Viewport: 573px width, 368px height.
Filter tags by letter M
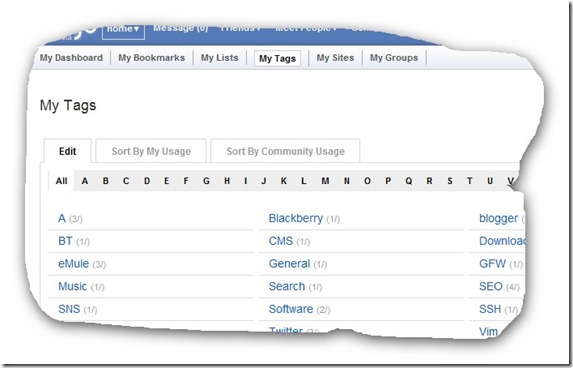pos(325,181)
